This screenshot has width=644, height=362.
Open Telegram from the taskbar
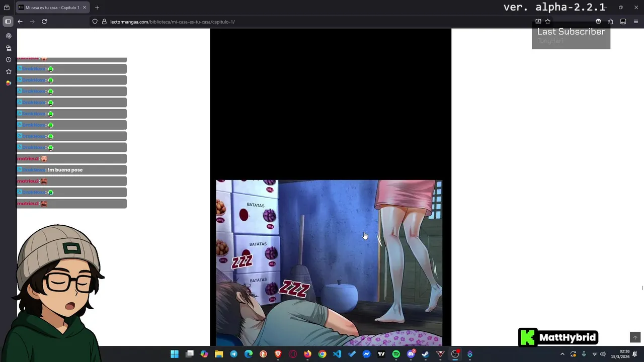tap(234, 354)
